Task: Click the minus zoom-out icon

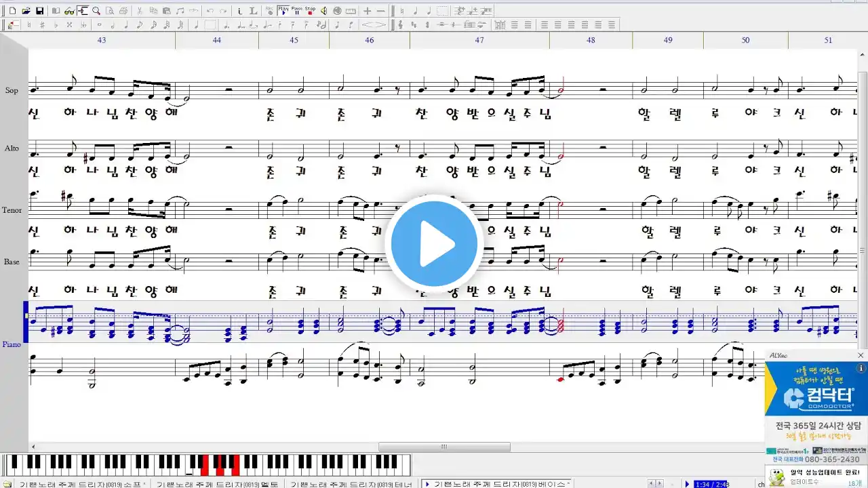Action: tap(381, 11)
